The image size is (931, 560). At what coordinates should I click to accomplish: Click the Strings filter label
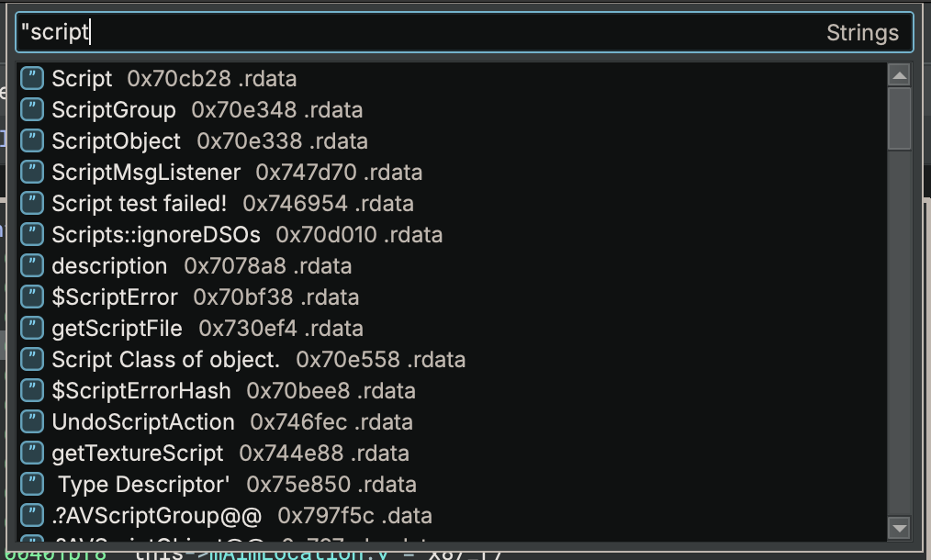(x=861, y=32)
